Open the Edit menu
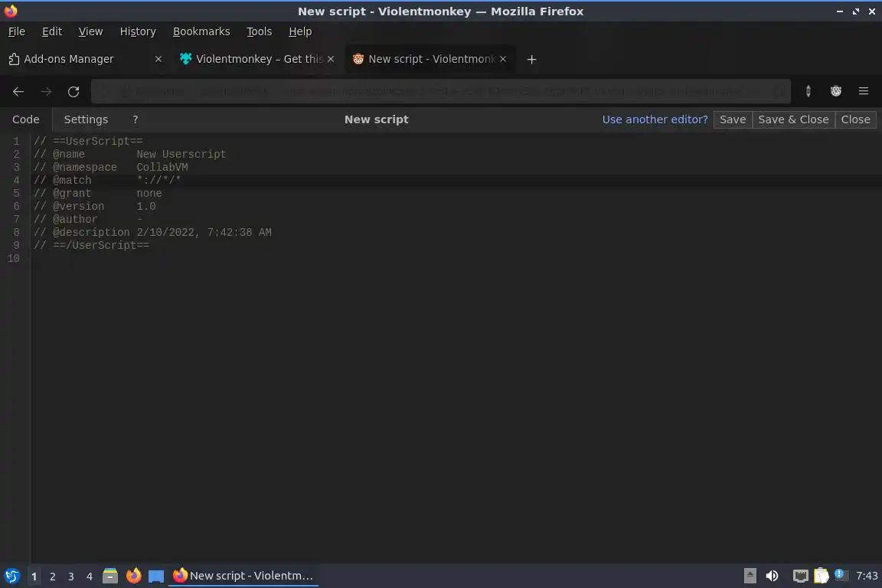The height and width of the screenshot is (588, 882). (x=52, y=31)
